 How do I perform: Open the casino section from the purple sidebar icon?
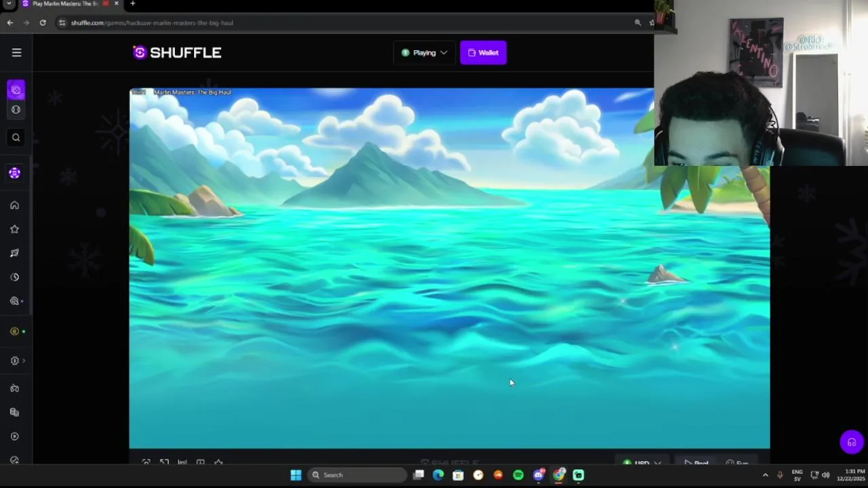pos(16,89)
